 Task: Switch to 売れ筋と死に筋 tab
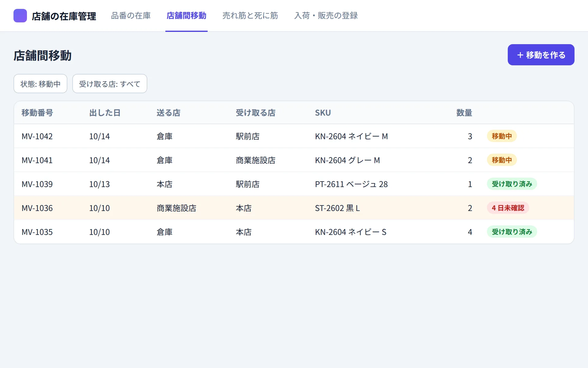tap(250, 16)
